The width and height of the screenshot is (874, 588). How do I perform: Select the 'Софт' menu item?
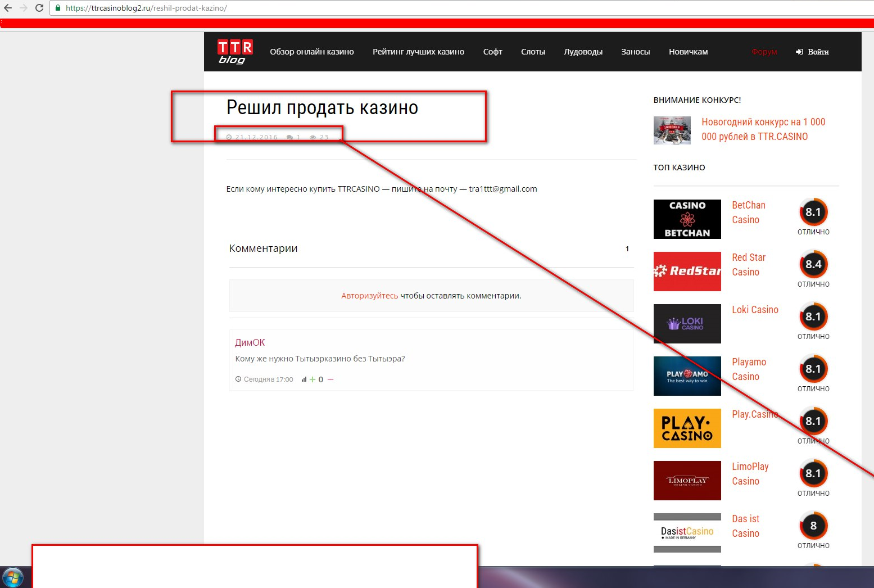[x=492, y=52]
